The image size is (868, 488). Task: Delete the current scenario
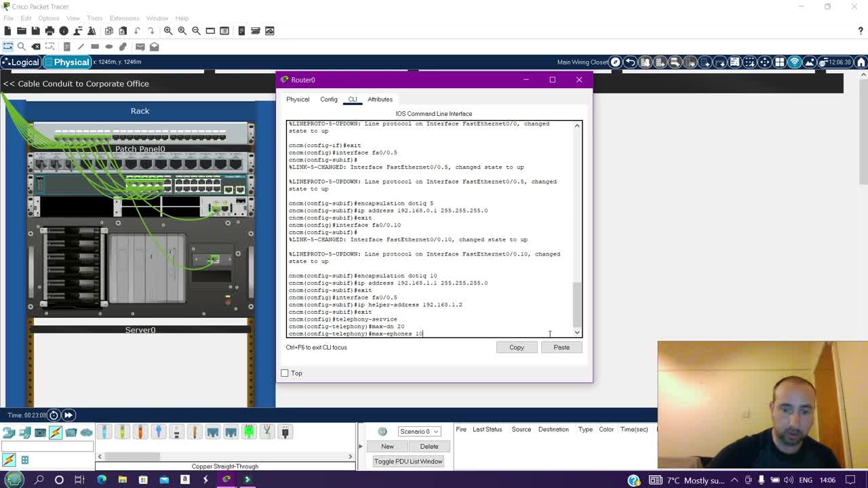pos(429,446)
